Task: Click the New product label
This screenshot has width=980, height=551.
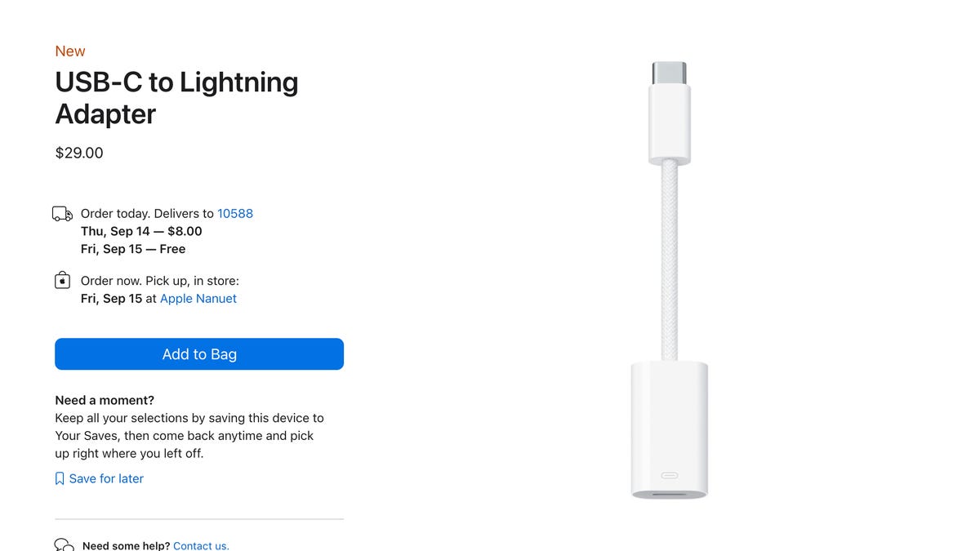Action: (69, 51)
